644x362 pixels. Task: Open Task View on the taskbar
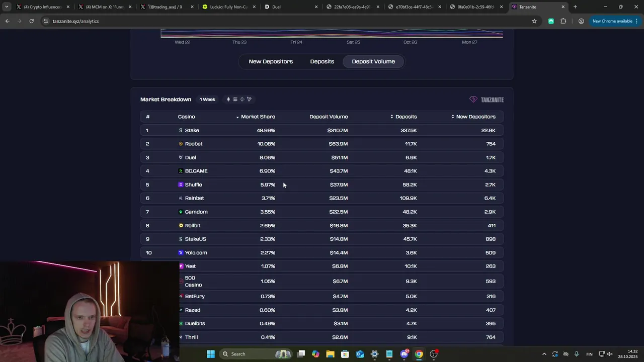(301, 354)
